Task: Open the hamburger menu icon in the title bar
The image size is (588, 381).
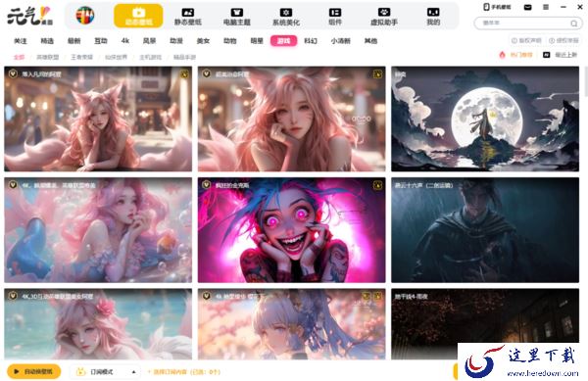Action: point(546,7)
